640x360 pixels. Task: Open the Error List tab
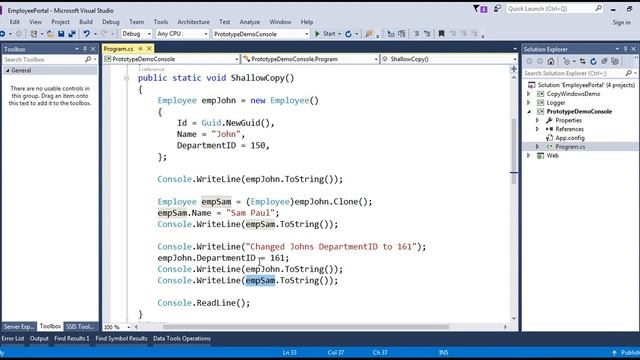click(x=13, y=338)
